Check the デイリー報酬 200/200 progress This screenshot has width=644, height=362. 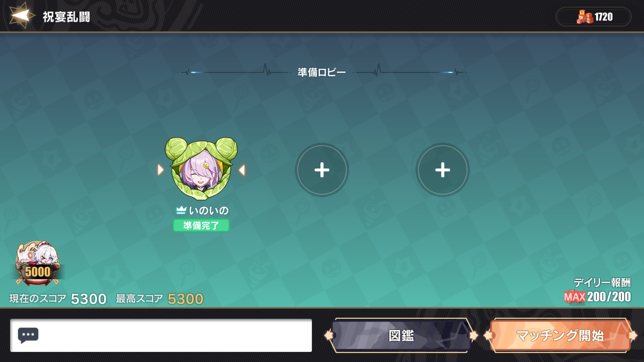point(597,290)
